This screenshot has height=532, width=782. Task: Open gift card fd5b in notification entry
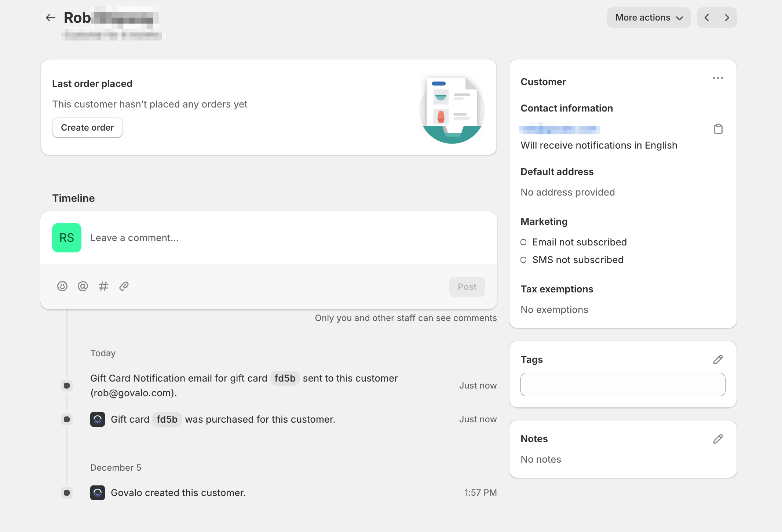click(x=285, y=378)
